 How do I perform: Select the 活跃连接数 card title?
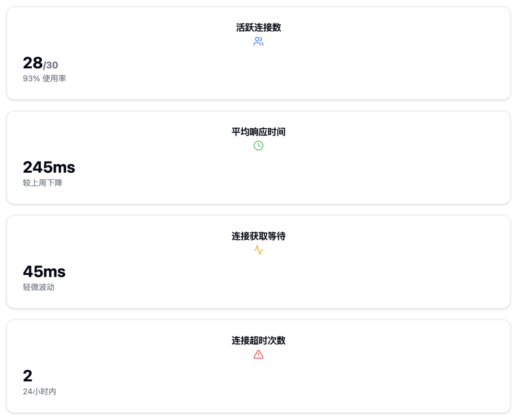(x=258, y=28)
